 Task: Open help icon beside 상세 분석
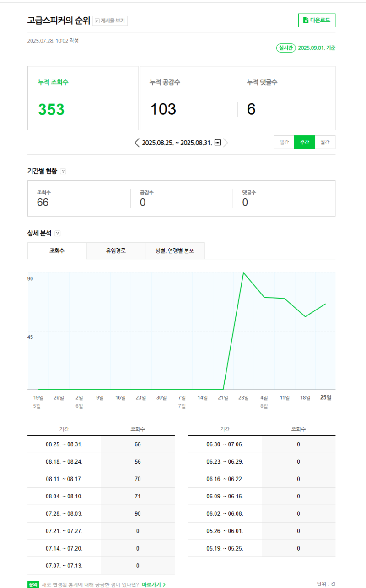coord(57,233)
